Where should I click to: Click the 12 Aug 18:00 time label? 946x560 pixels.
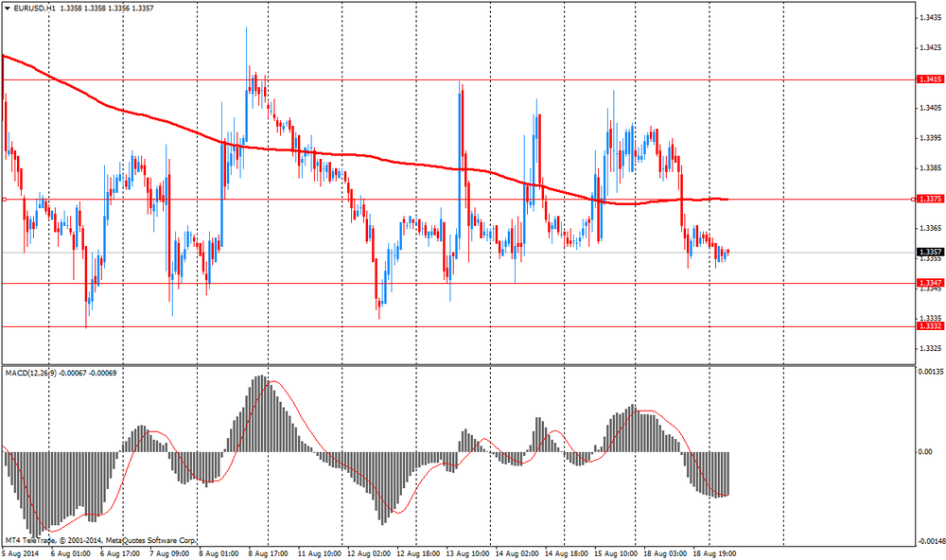tap(419, 553)
